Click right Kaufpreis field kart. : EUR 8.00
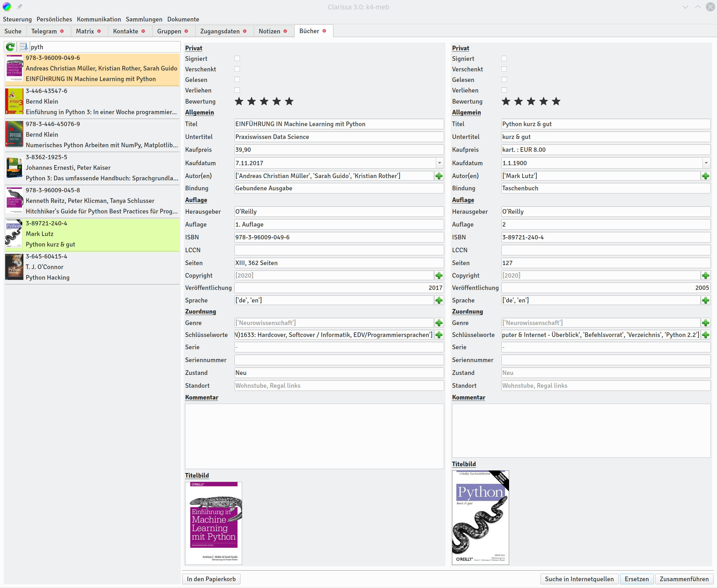This screenshot has width=717, height=588. (x=605, y=150)
